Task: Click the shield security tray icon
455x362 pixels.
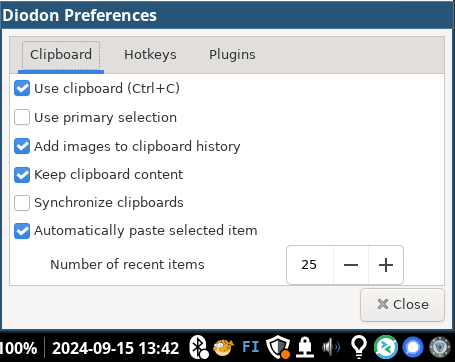Action: click(x=278, y=347)
